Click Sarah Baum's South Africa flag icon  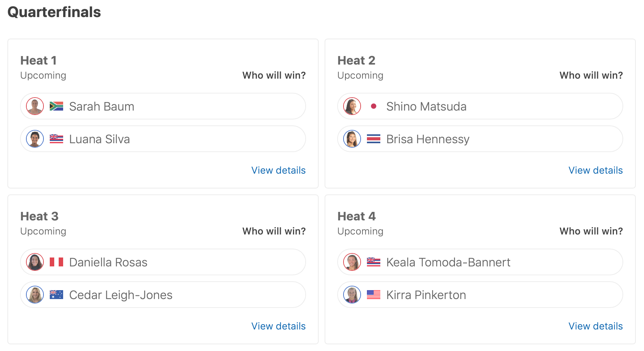[56, 106]
